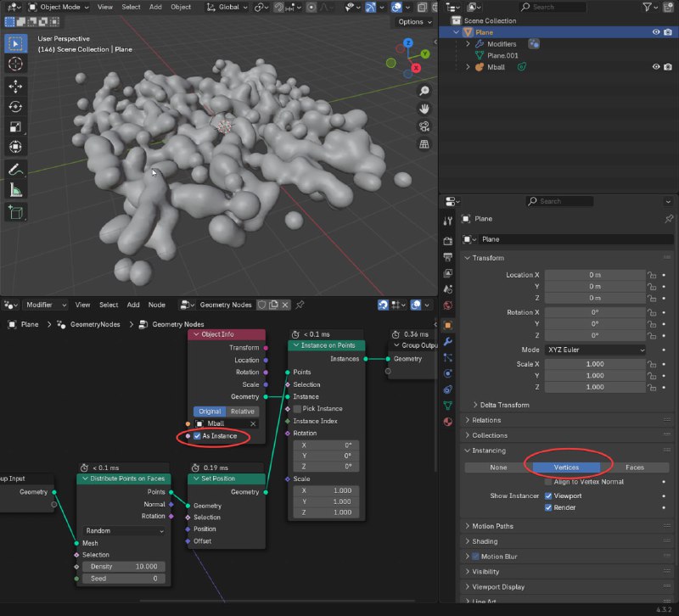Enable Align to Vertex Normal
Image resolution: width=679 pixels, height=616 pixels.
[548, 482]
